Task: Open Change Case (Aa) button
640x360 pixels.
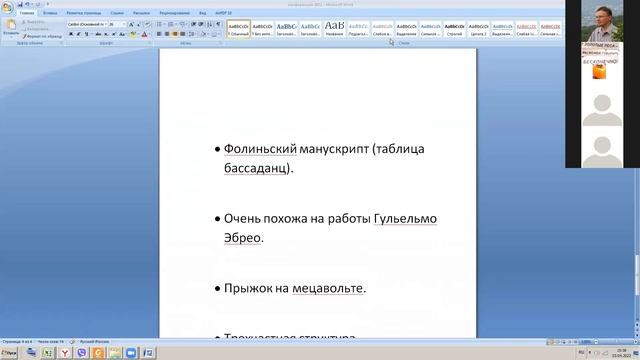Action: pyautogui.click(x=122, y=34)
